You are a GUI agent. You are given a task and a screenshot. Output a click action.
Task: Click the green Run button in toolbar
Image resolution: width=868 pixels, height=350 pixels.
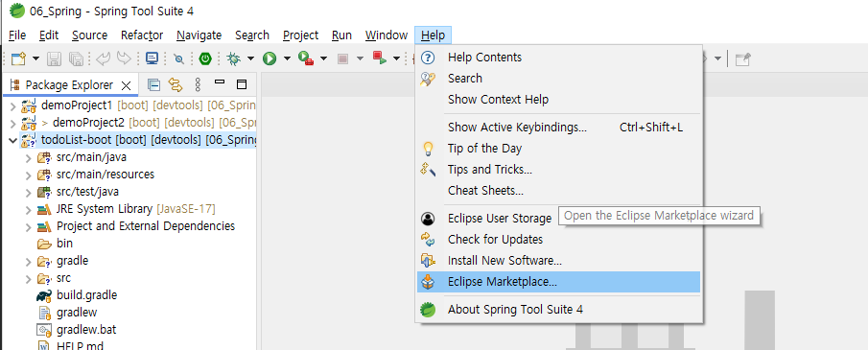(270, 58)
